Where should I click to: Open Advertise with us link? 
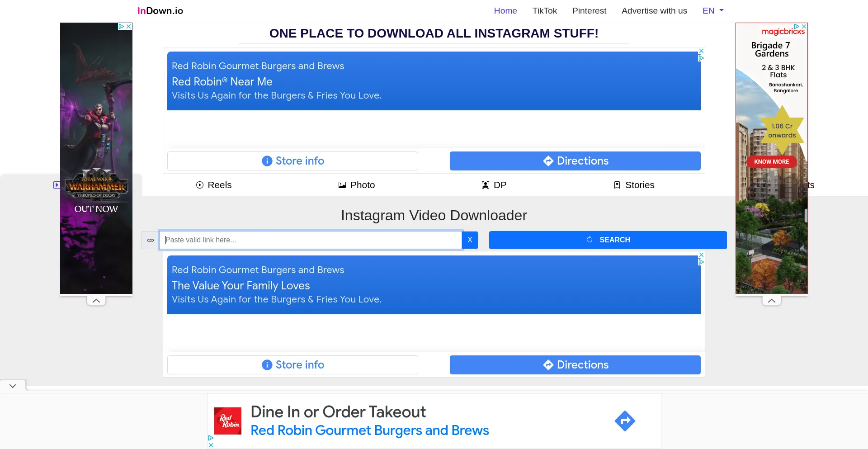654,11
